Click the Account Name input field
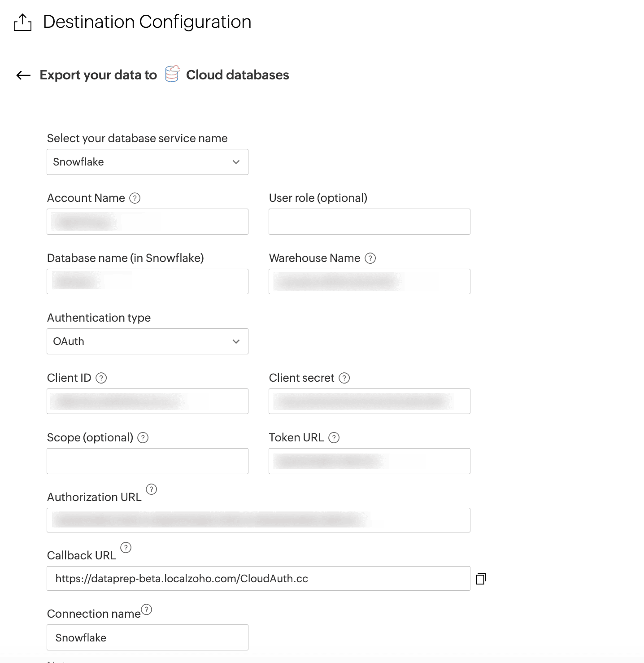This screenshot has height=663, width=644. (x=147, y=222)
